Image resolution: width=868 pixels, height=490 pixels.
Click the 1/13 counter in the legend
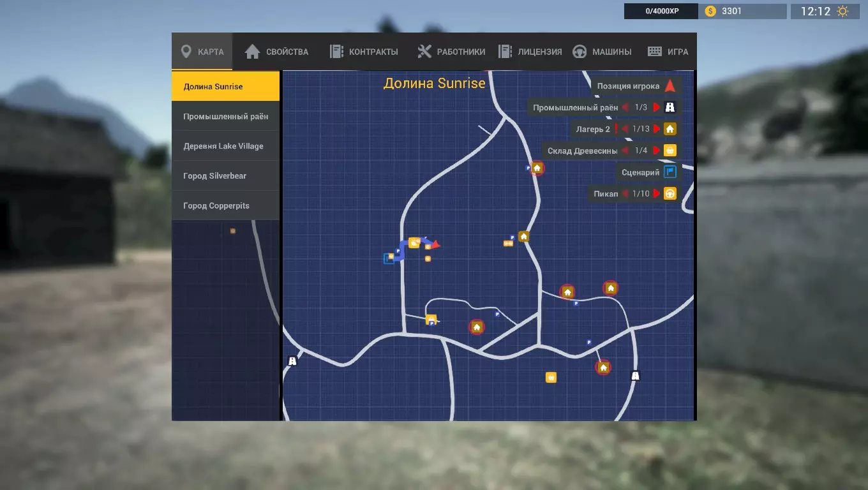(x=641, y=129)
